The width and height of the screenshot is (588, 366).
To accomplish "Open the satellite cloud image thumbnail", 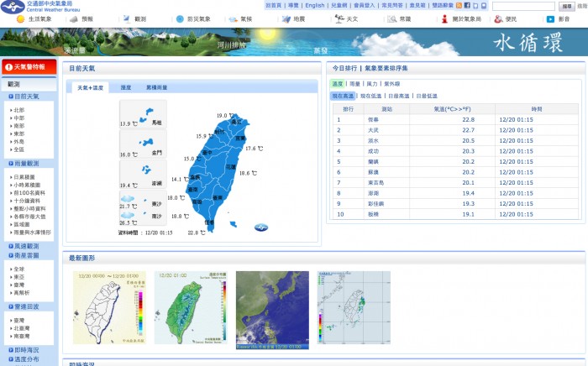I will coord(271,310).
